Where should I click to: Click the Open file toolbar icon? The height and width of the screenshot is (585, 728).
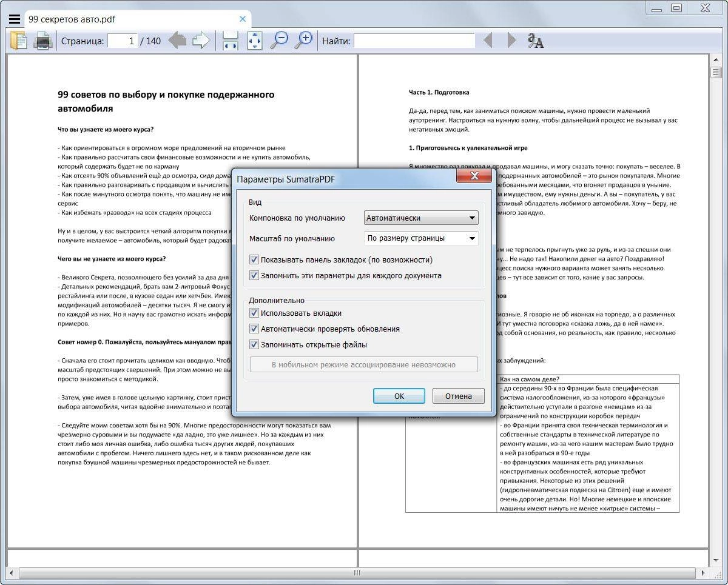coord(19,41)
